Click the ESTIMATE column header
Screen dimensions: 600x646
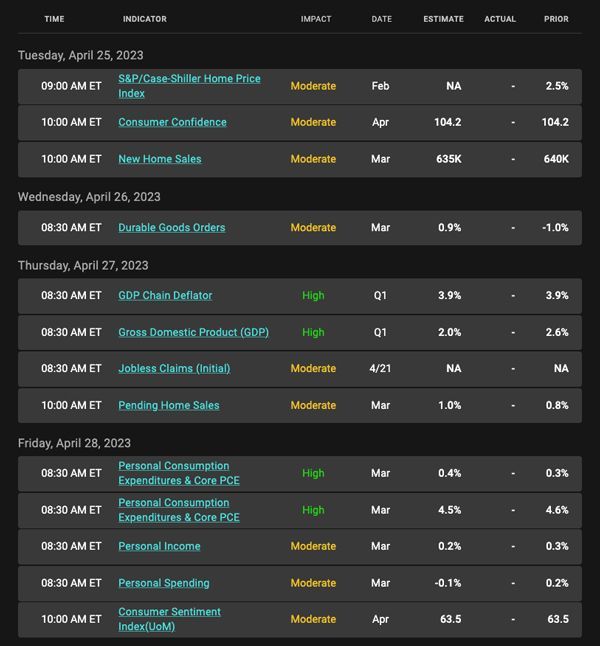coord(443,19)
